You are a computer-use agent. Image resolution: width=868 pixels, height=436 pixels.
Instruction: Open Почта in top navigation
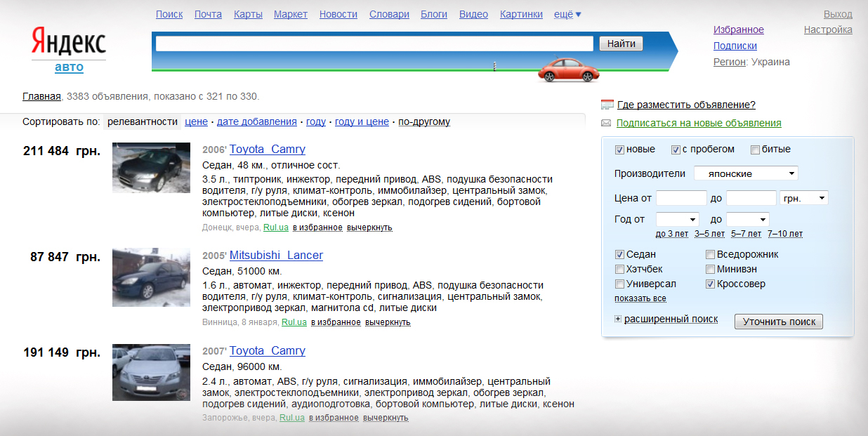tap(208, 14)
